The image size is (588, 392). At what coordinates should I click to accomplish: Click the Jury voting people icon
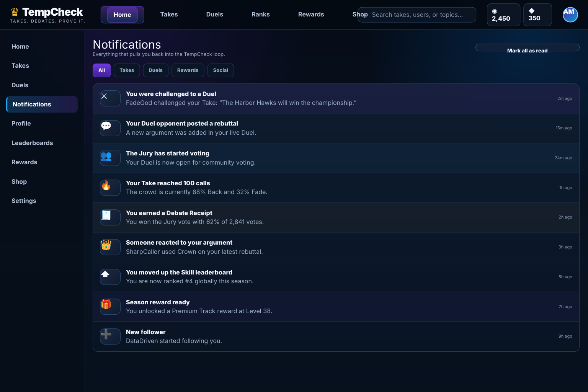(x=110, y=158)
